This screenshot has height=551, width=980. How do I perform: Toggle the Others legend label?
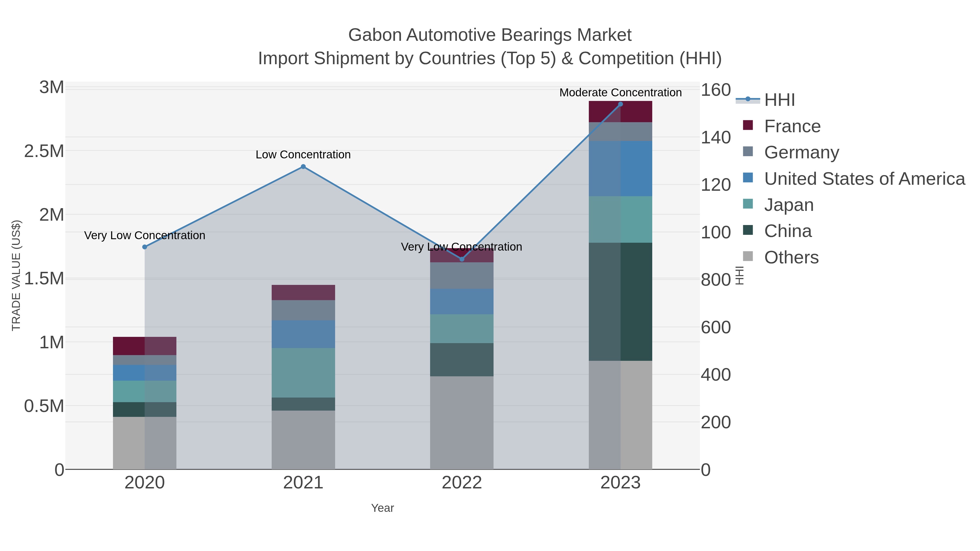pyautogui.click(x=791, y=257)
